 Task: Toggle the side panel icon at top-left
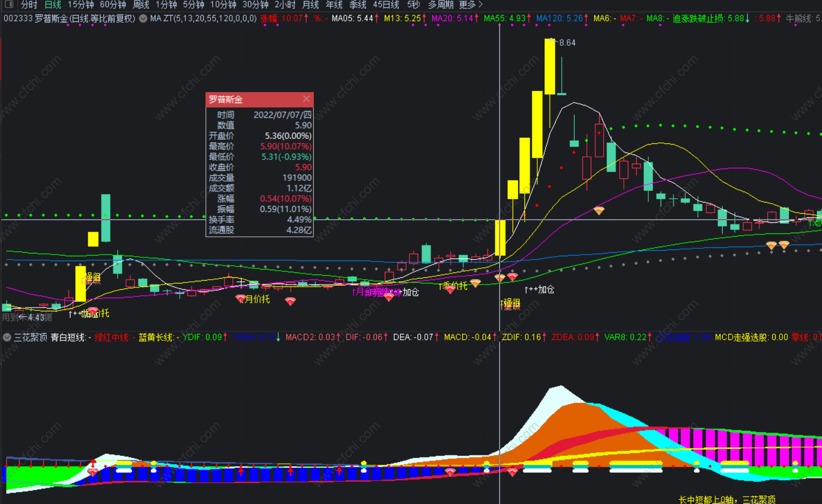[x=8, y=4]
